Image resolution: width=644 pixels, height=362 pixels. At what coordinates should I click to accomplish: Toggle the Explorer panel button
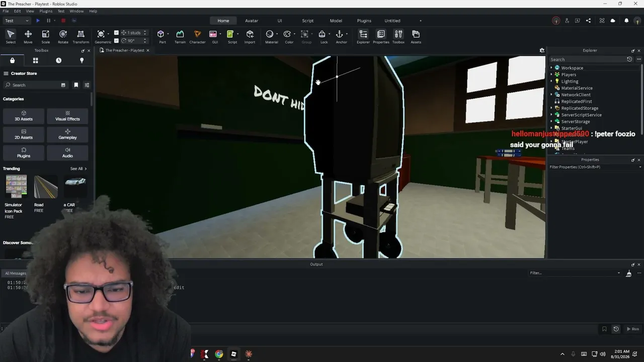363,37
